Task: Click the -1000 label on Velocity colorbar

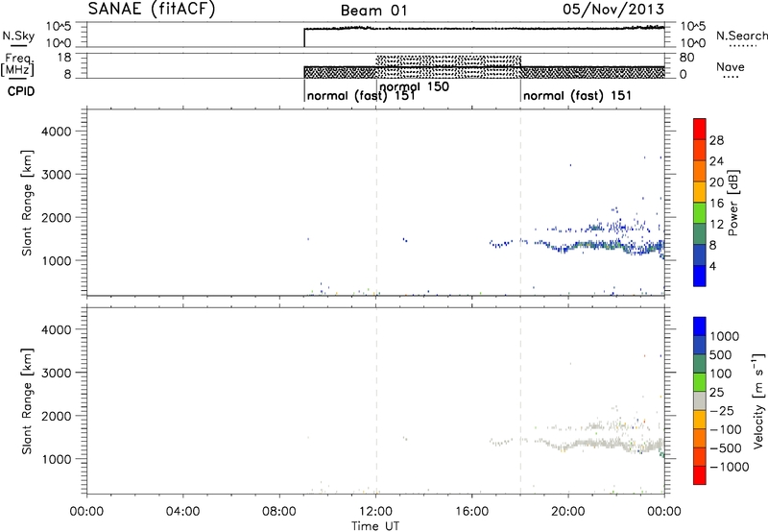Action: 729,467
